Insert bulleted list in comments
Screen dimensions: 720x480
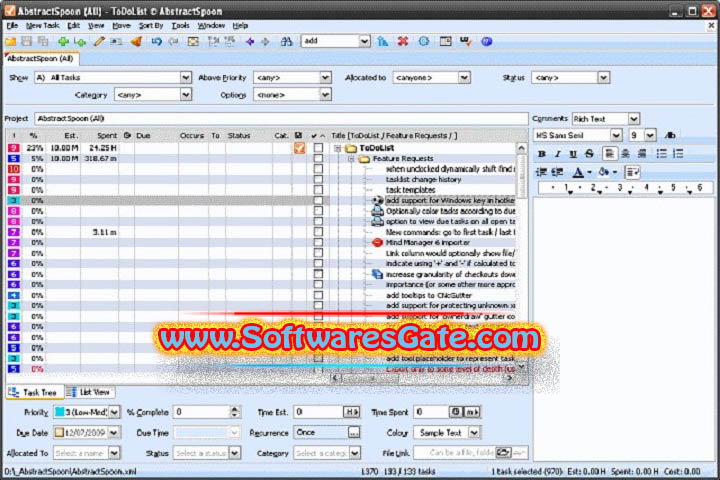coord(661,154)
